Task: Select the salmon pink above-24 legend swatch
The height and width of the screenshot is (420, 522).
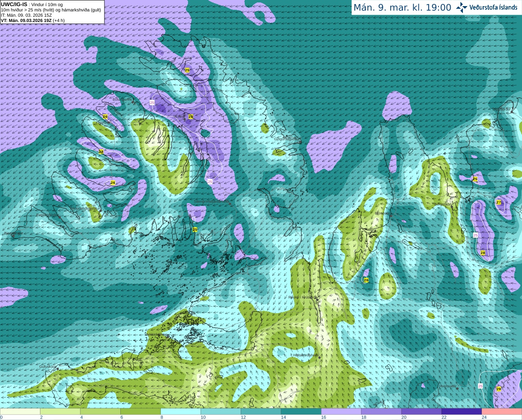Action: tap(502, 411)
